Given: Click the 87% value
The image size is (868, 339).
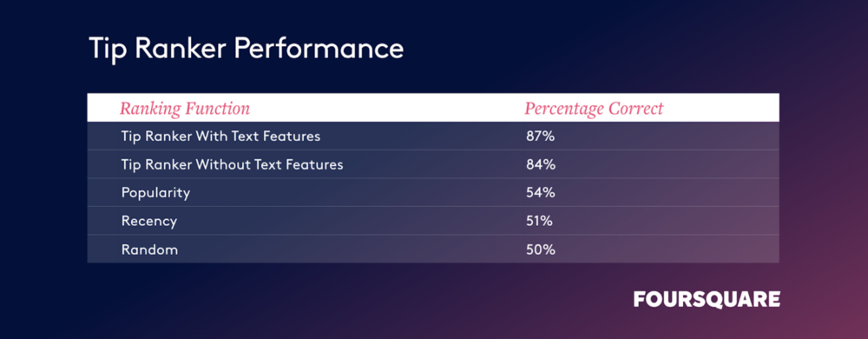Looking at the screenshot, I should (540, 136).
